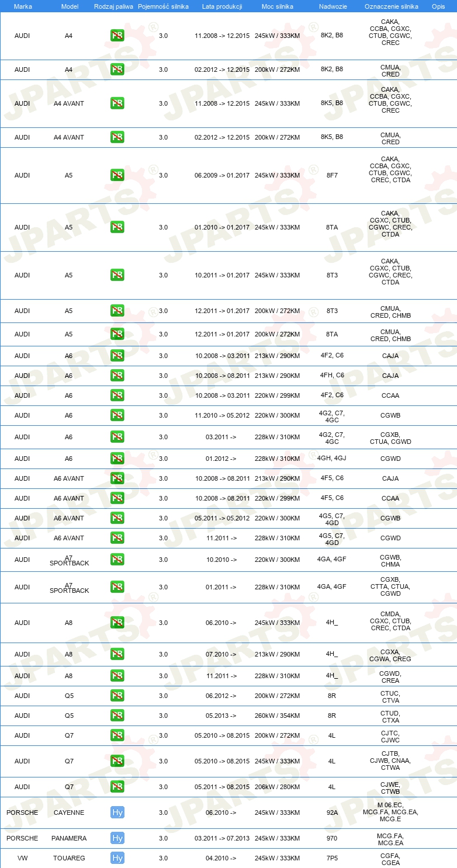Click the 8F7 body code cell
This screenshot has width=457, height=868.
click(x=332, y=175)
